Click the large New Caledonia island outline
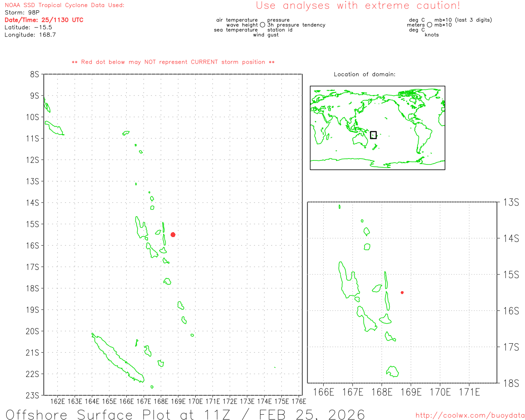Viewport: 525px width, 420px height. tap(118, 358)
